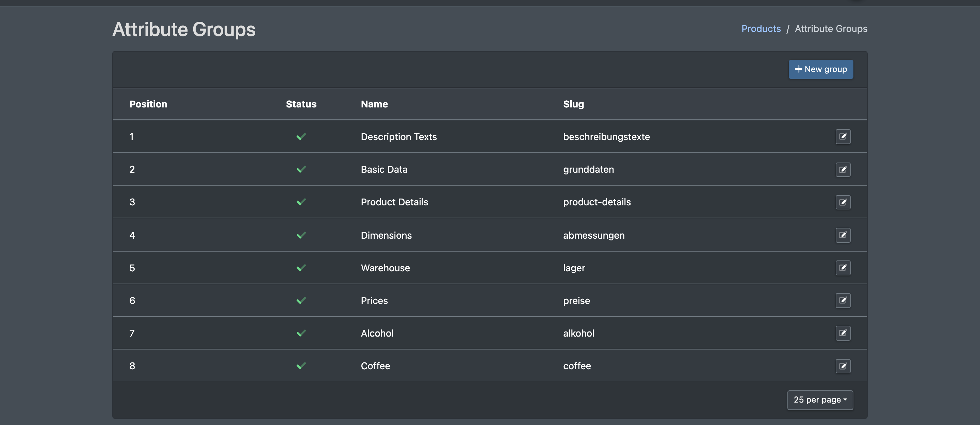
Task: Edit the Product Details group
Action: coord(843,202)
